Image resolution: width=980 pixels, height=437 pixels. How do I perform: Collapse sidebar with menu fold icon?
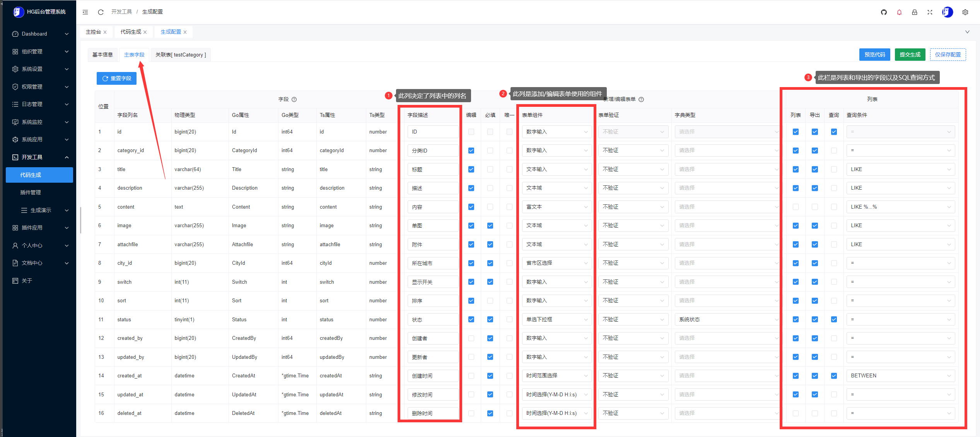(85, 12)
